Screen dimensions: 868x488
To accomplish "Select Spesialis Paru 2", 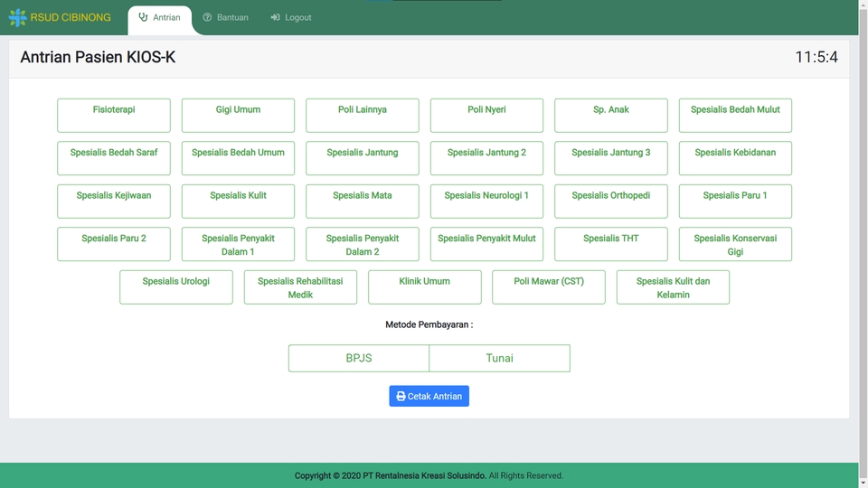I will tap(114, 244).
